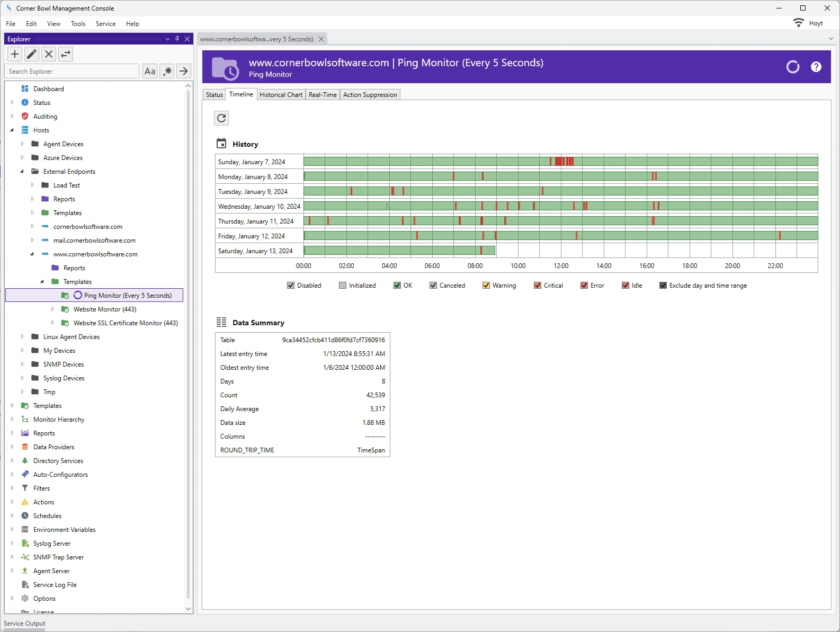
Task: Expand the Website Monitor (443) node
Action: tap(52, 309)
